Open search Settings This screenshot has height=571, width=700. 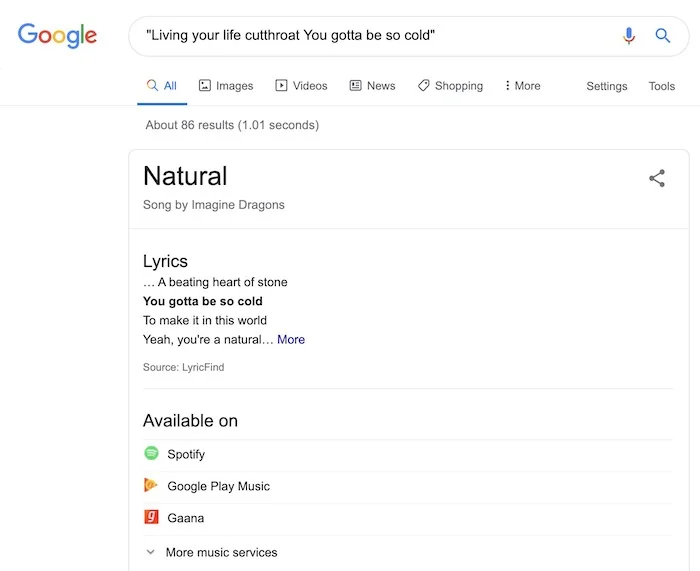pyautogui.click(x=607, y=86)
